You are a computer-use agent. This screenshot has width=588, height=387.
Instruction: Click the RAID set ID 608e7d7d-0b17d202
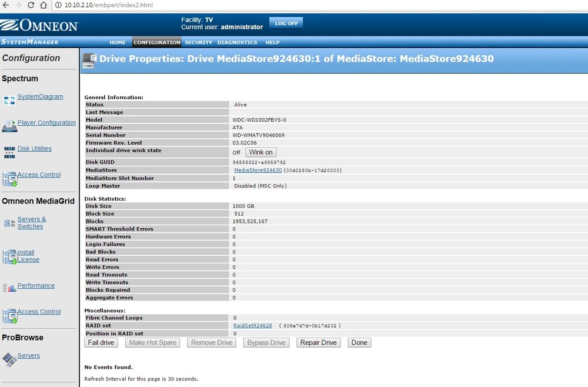pos(310,325)
